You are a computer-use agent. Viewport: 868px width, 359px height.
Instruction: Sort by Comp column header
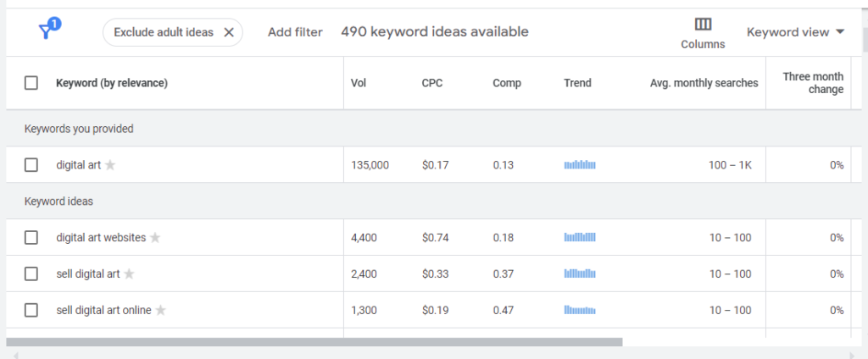[x=507, y=84]
